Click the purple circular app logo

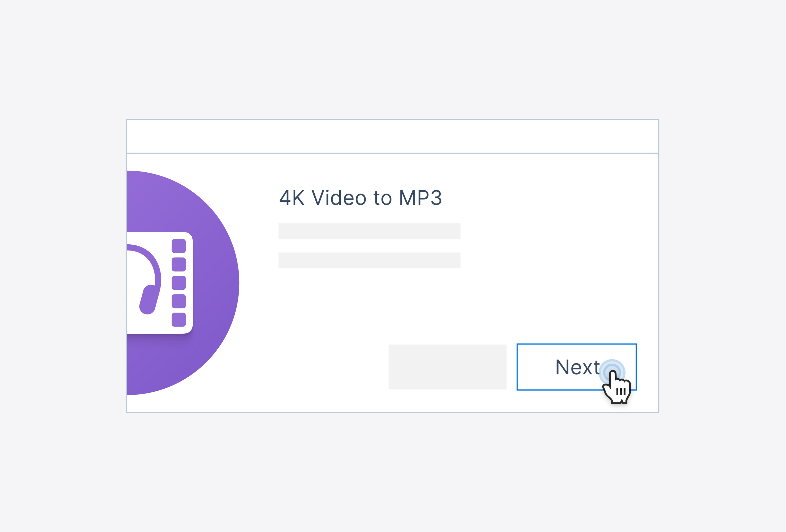point(210,237)
